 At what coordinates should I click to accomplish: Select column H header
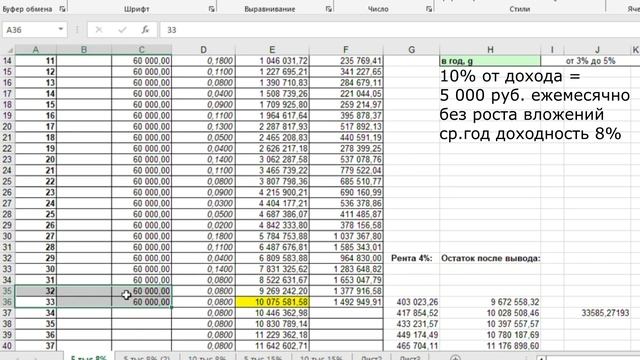490,50
